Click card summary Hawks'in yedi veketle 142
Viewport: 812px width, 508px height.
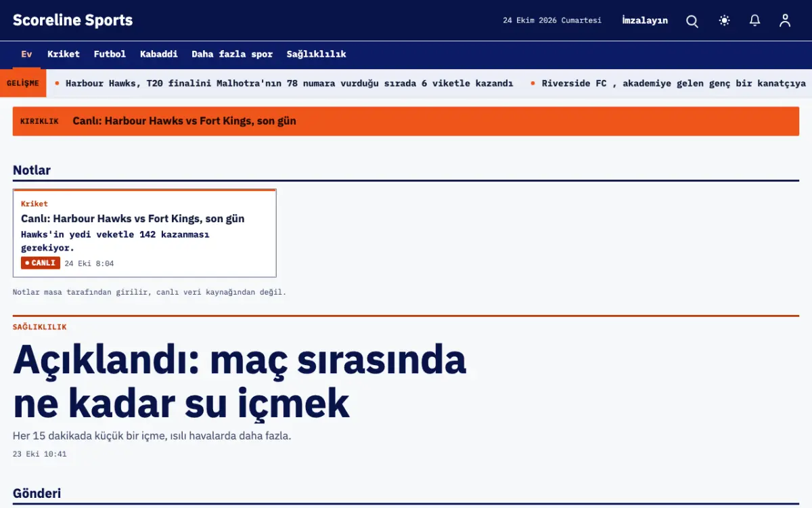115,241
